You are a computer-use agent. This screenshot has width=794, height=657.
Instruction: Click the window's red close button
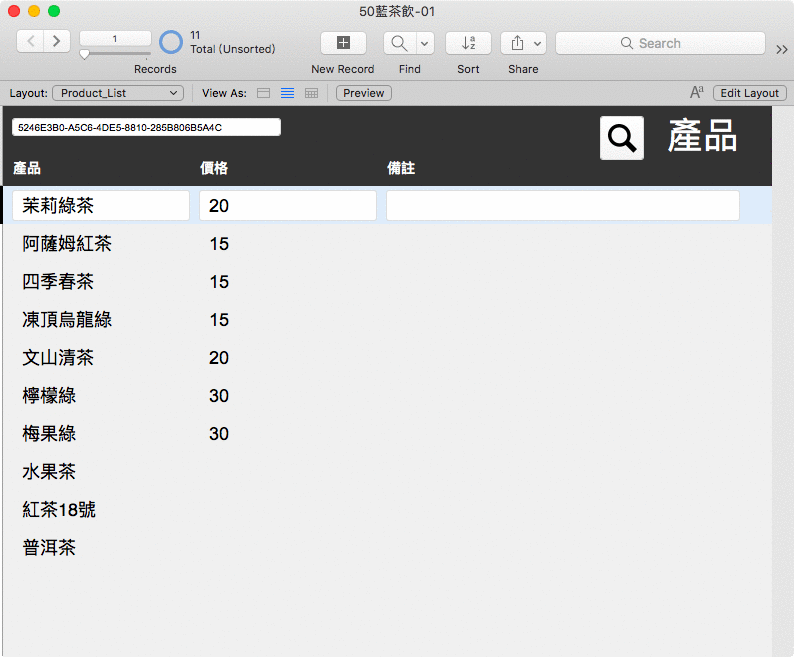click(14, 11)
